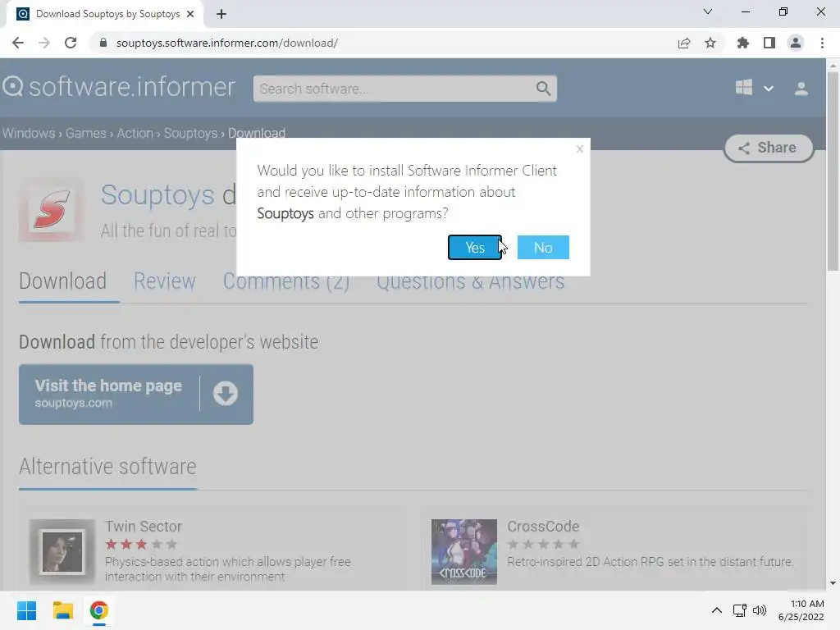Click the magnifier search icon

543,89
